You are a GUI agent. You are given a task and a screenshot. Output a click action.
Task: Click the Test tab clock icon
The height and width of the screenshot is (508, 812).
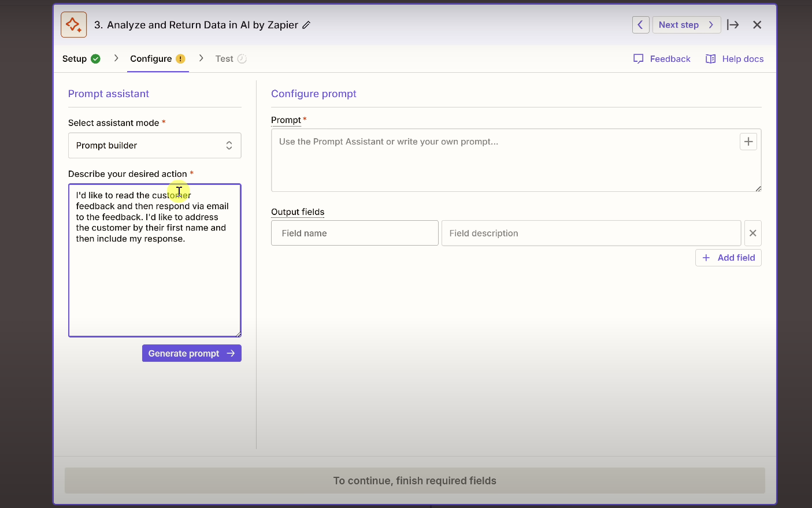click(x=242, y=59)
